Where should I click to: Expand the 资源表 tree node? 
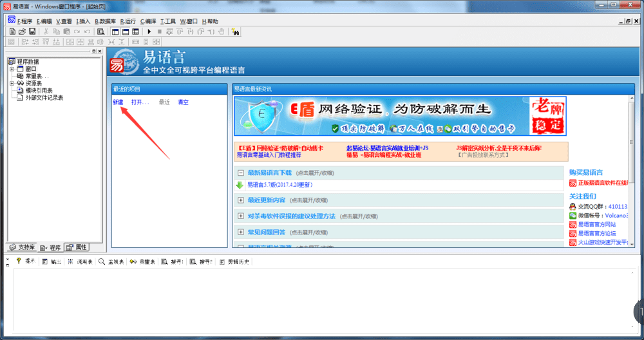coord(12,83)
